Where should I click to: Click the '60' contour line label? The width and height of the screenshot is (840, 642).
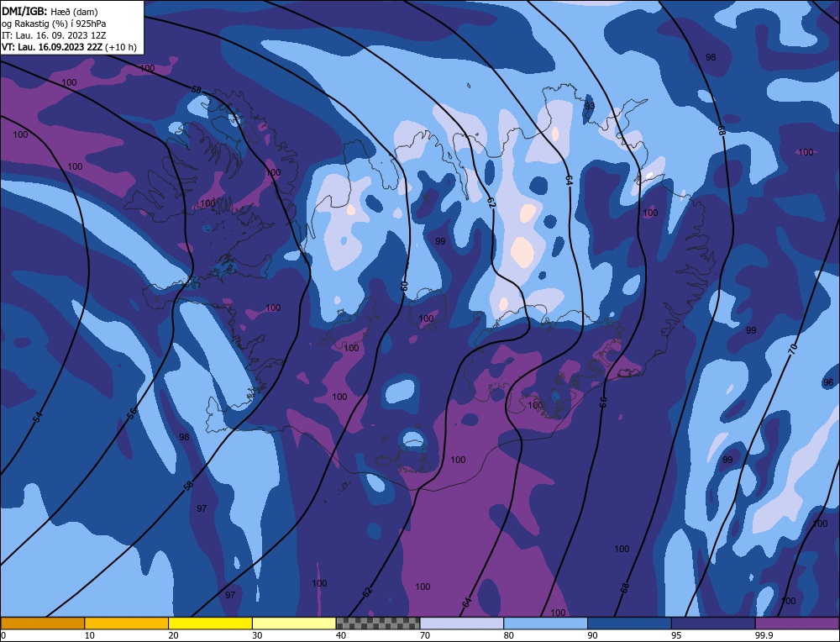(405, 286)
